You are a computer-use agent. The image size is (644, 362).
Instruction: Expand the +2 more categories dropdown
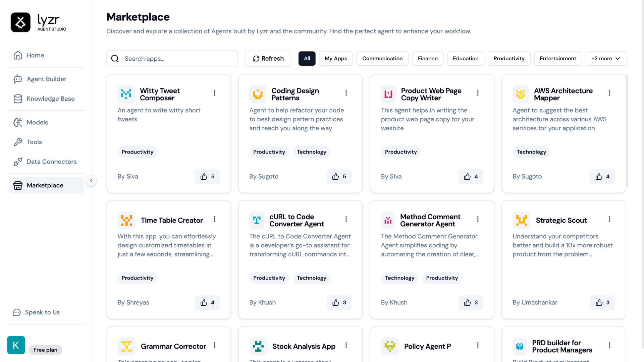click(606, 58)
